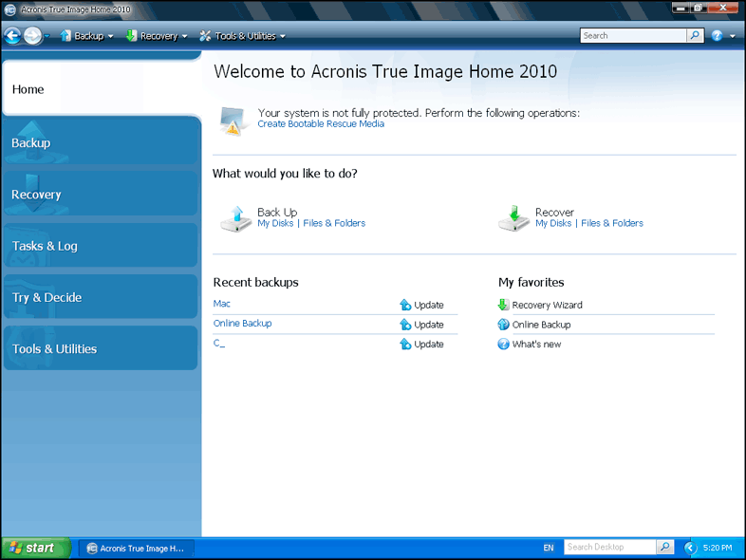Click the Back Up disk icon

[x=236, y=219]
